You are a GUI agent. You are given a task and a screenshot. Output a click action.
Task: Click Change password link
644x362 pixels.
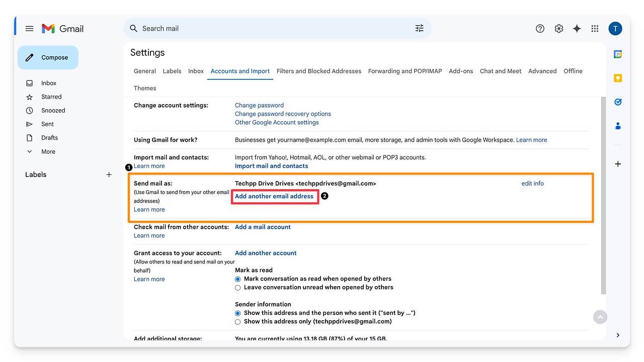pos(259,105)
